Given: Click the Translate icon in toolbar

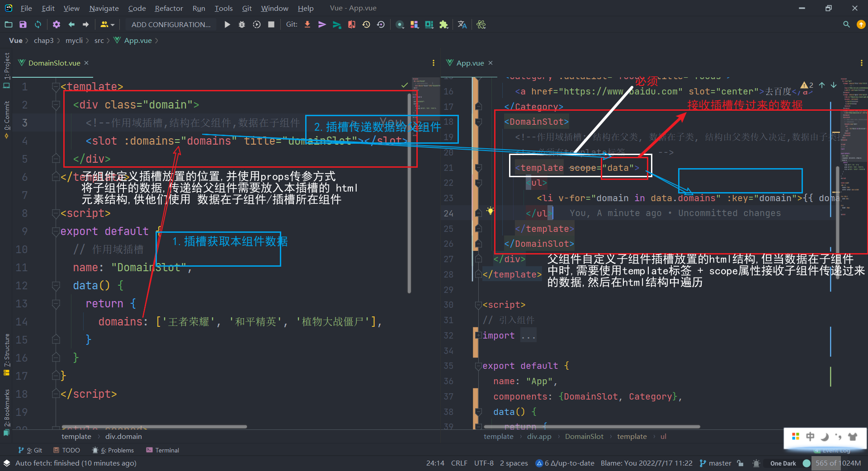Looking at the screenshot, I should coord(462,24).
